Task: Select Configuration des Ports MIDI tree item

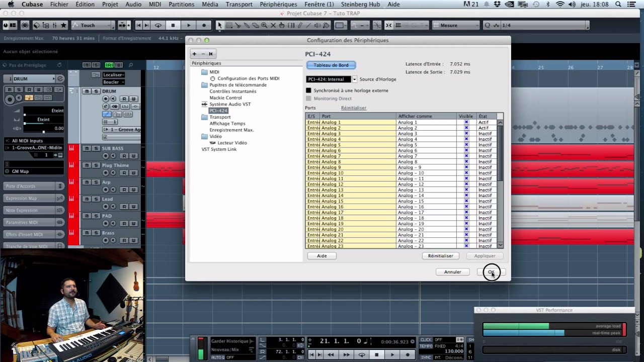Action: pos(248,78)
